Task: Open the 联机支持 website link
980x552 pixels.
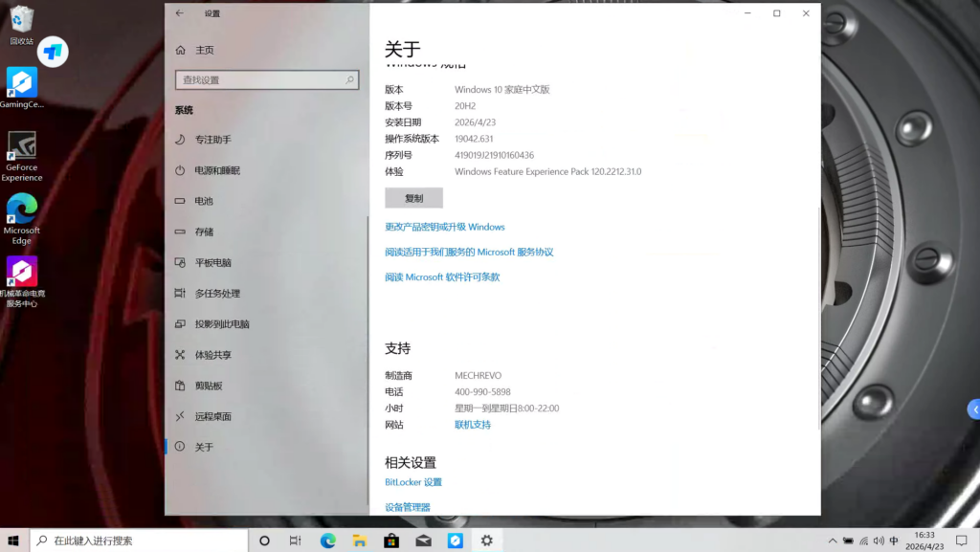Action: [x=473, y=425]
